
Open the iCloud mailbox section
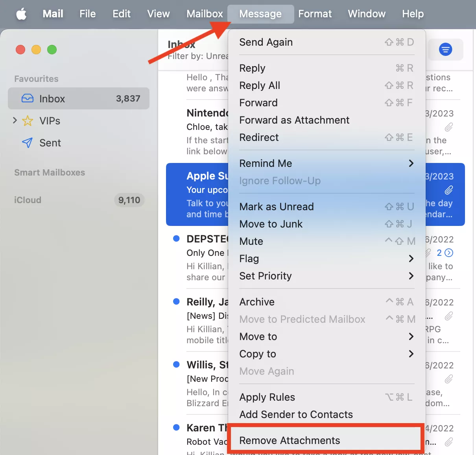pyautogui.click(x=28, y=200)
